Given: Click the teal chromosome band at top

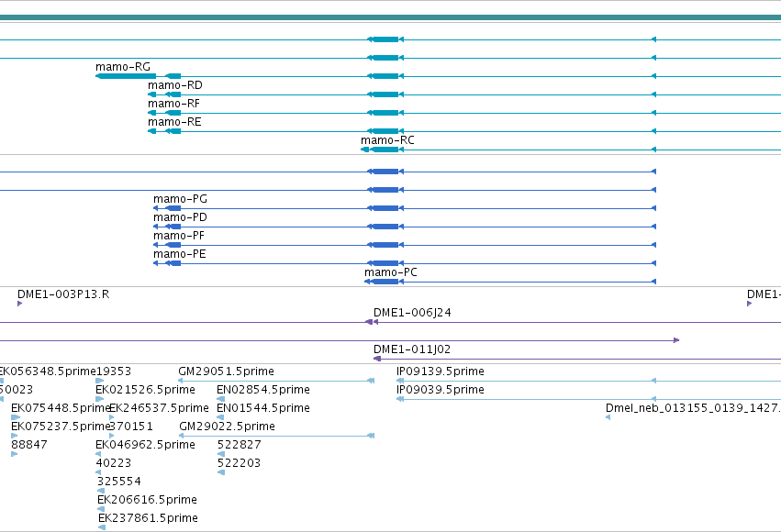Looking at the screenshot, I should [x=391, y=18].
